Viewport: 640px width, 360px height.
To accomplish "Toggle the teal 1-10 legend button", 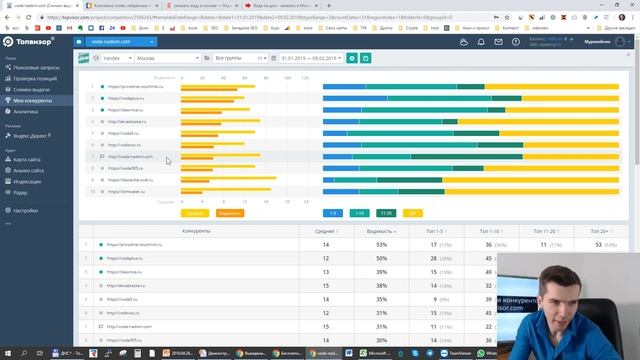I will coord(360,213).
